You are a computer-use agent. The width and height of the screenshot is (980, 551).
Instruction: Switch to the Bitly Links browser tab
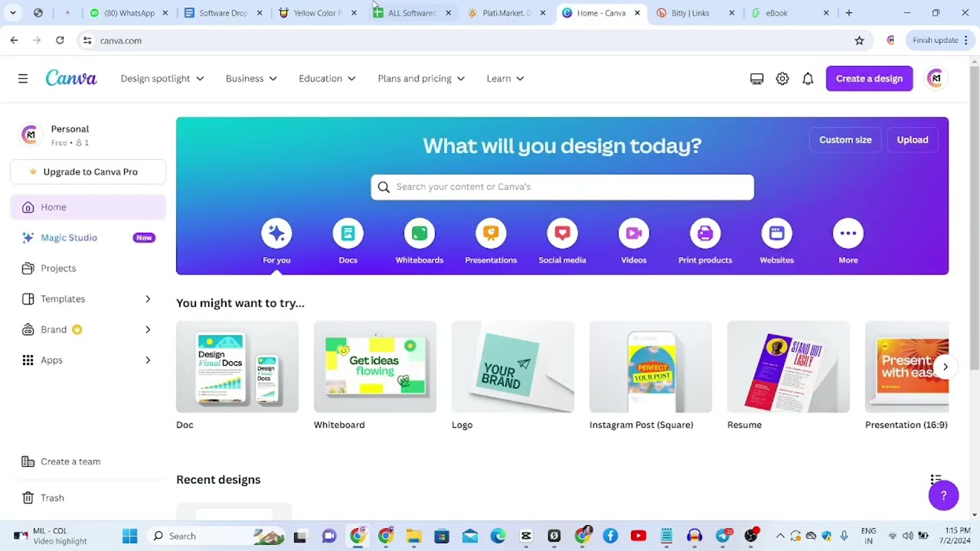coord(696,13)
